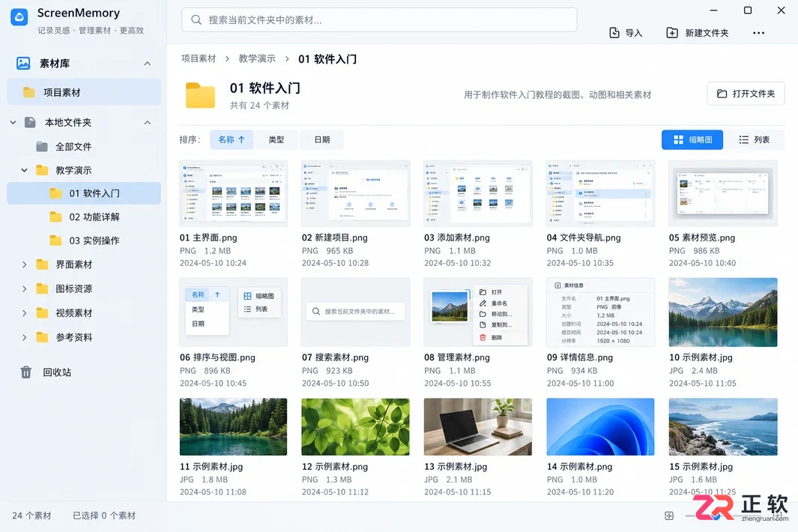Click the thumbnail grid view icon
This screenshot has width=798, height=532.
coord(678,139)
